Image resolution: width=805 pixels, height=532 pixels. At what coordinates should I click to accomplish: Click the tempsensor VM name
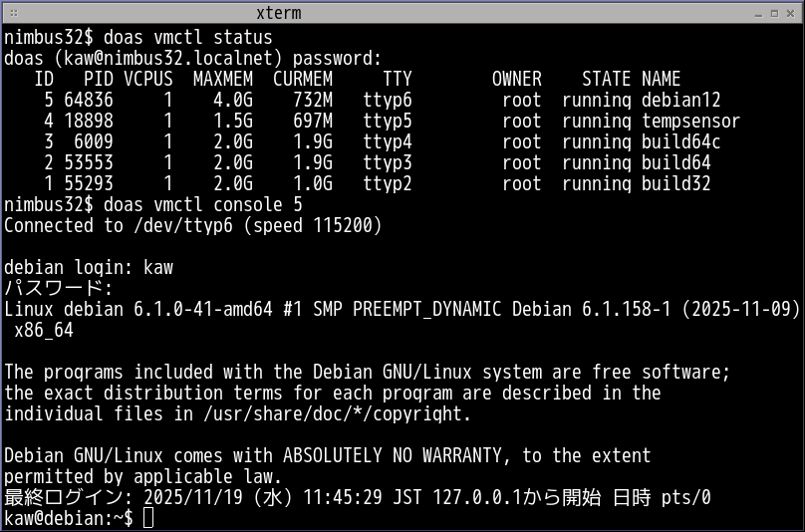click(x=690, y=122)
